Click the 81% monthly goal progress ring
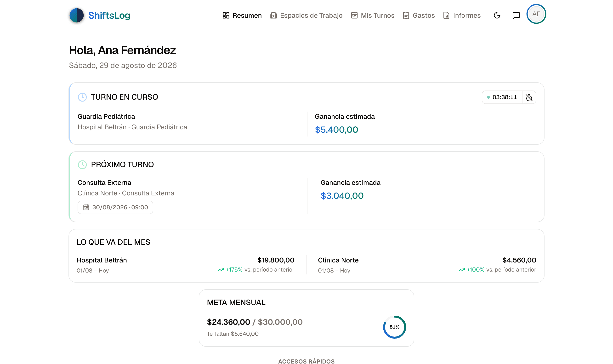The height and width of the screenshot is (364, 613). [x=395, y=327]
